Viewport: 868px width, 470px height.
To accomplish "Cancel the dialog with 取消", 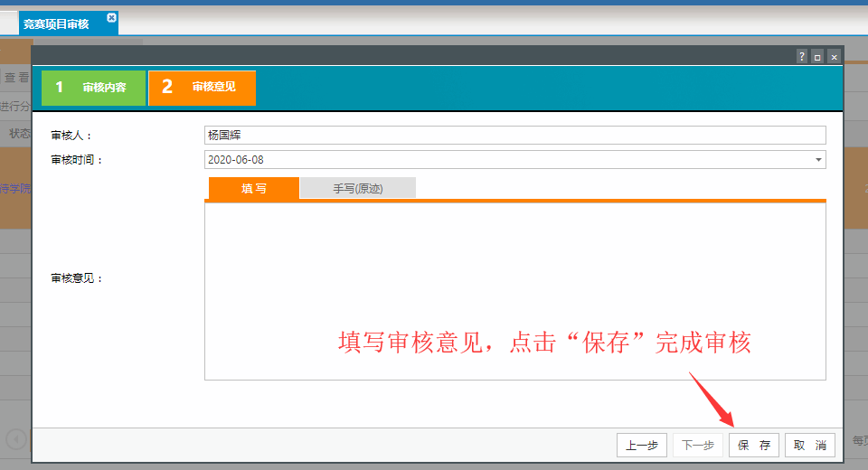I will (809, 445).
